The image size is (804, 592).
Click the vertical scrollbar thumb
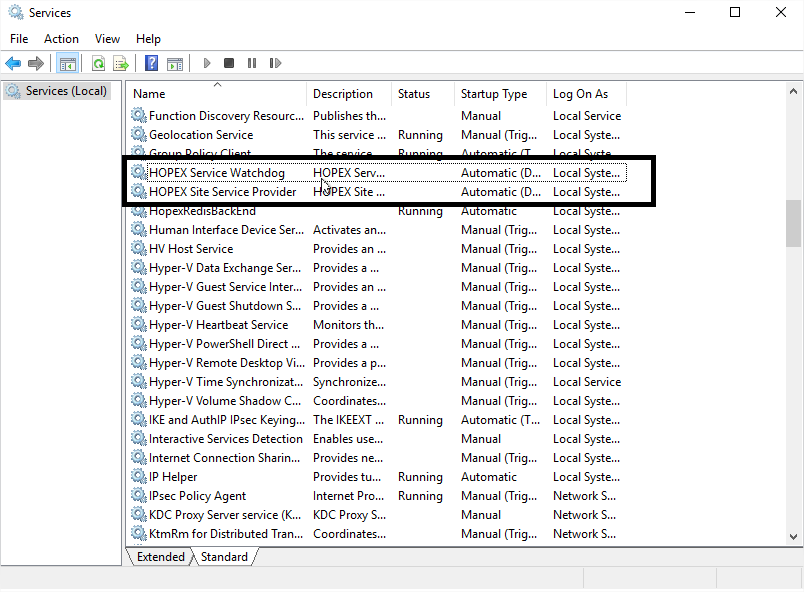[793, 222]
